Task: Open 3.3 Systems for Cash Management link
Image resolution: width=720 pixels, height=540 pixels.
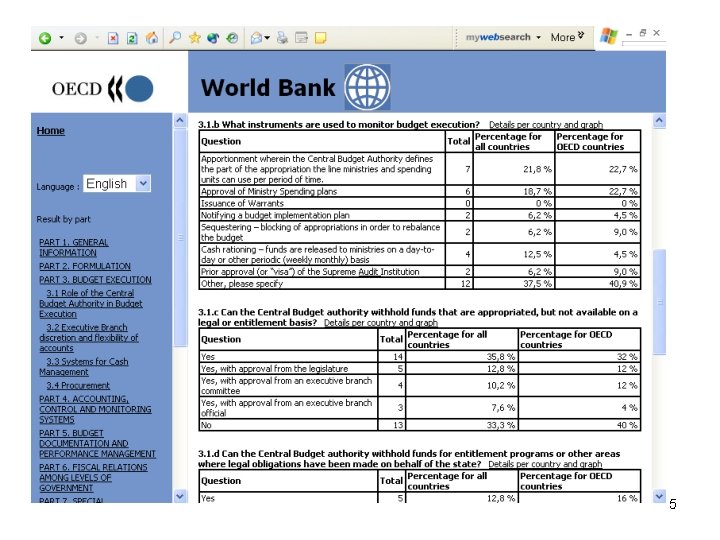Action: pyautogui.click(x=84, y=367)
